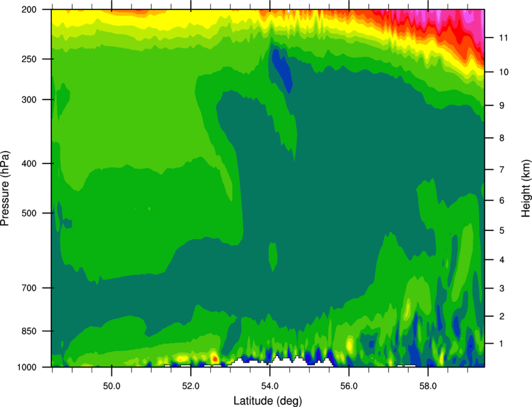Image resolution: width=532 pixels, height=407 pixels.
Task: Click the "Height (km)" axis title
Action: [x=526, y=188]
